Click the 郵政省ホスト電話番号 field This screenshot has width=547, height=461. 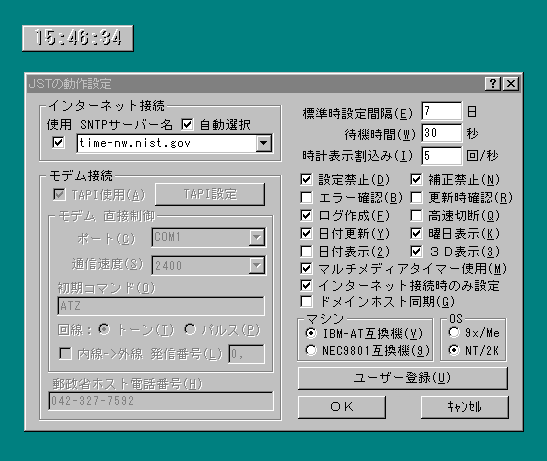pyautogui.click(x=161, y=401)
